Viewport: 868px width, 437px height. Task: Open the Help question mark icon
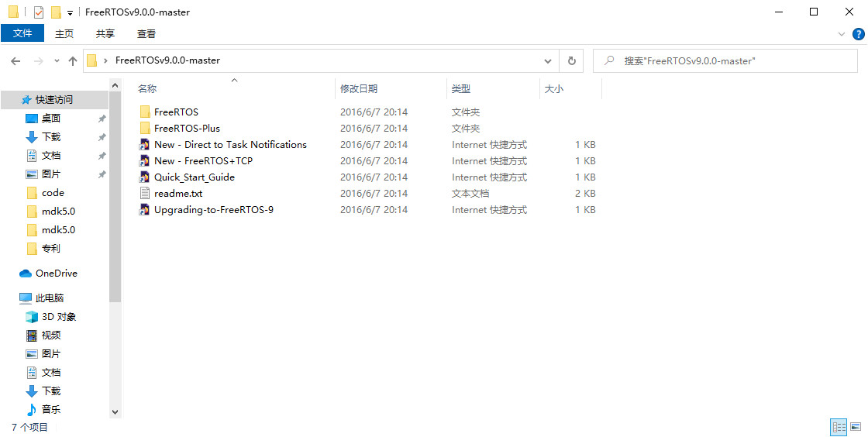coord(859,34)
